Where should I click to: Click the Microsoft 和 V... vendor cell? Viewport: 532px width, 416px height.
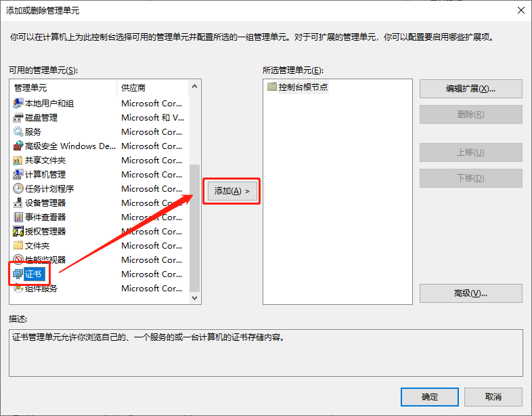click(153, 118)
